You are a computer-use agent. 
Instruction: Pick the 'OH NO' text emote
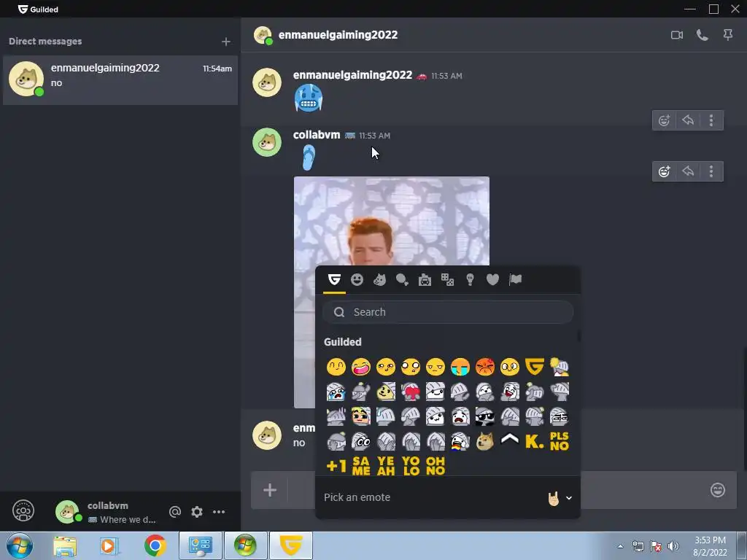(x=436, y=466)
